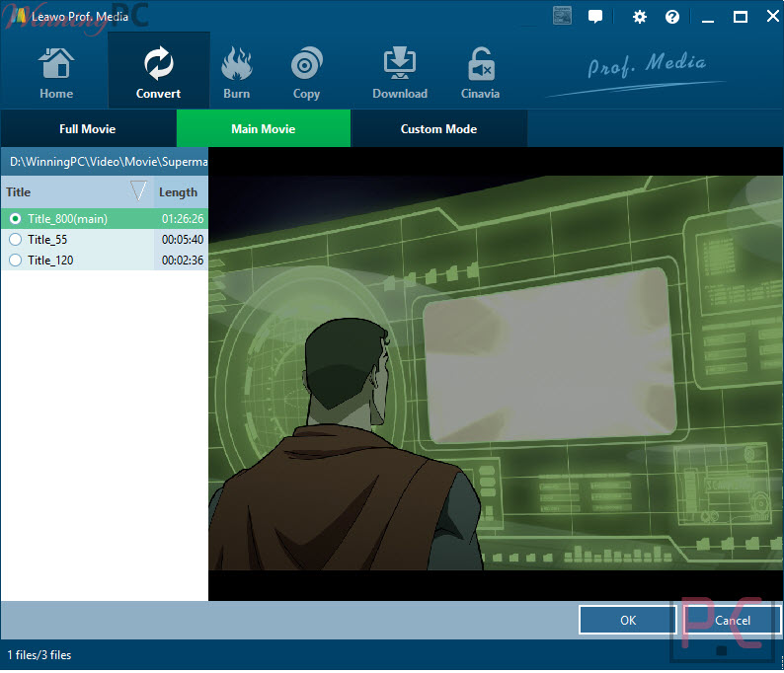Open the Cinavia removal module

click(x=480, y=73)
